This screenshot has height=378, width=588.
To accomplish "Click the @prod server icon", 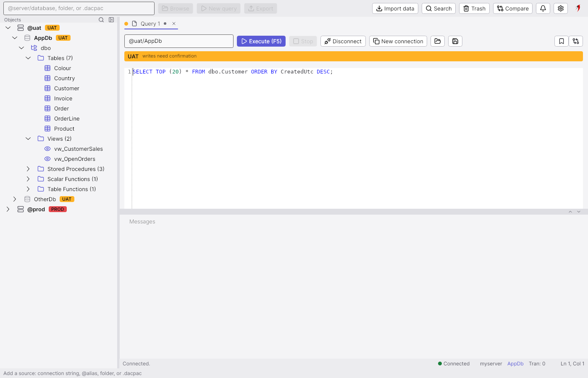I will (21, 209).
